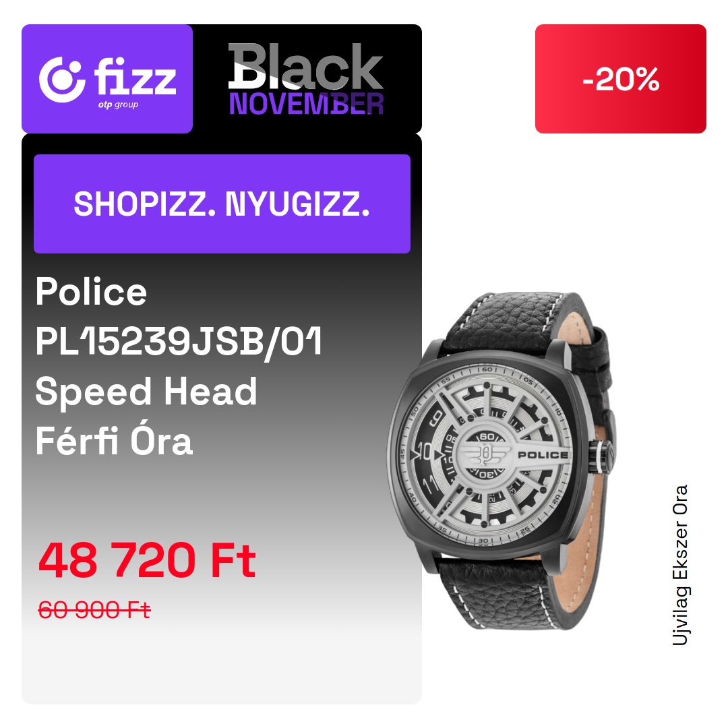This screenshot has height=728, width=728.
Task: Click the SHOPIZZ. NYUGIZZ. purple banner
Action: point(222,204)
